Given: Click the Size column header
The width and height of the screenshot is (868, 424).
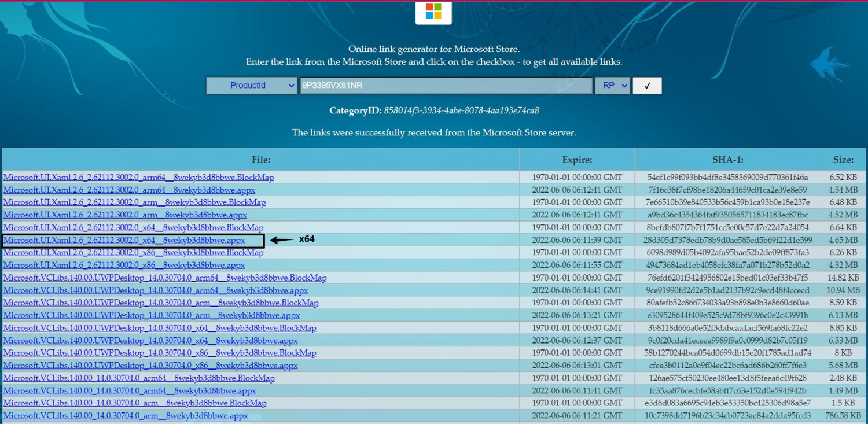Looking at the screenshot, I should point(844,160).
